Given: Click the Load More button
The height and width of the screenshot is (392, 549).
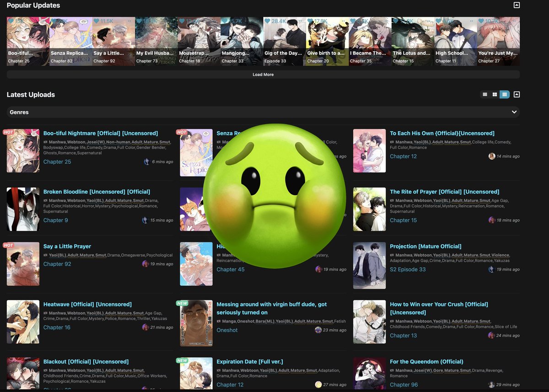Looking at the screenshot, I should point(263,75).
